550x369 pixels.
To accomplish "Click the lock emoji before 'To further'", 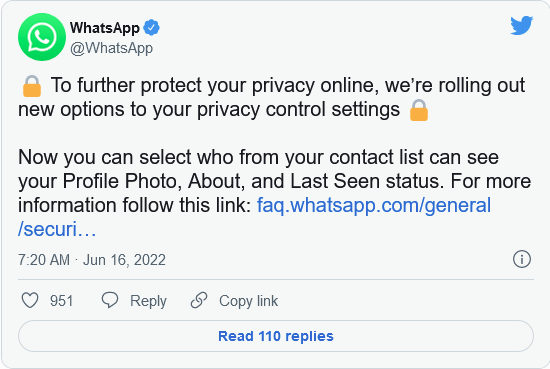I will (x=32, y=86).
